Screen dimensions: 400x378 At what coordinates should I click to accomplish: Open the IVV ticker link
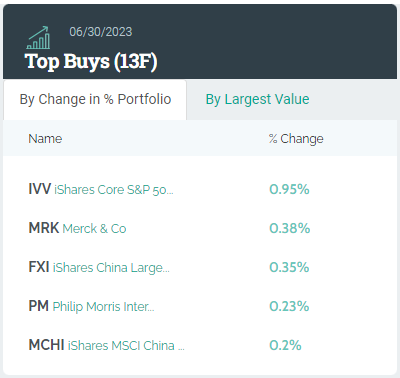[39, 189]
